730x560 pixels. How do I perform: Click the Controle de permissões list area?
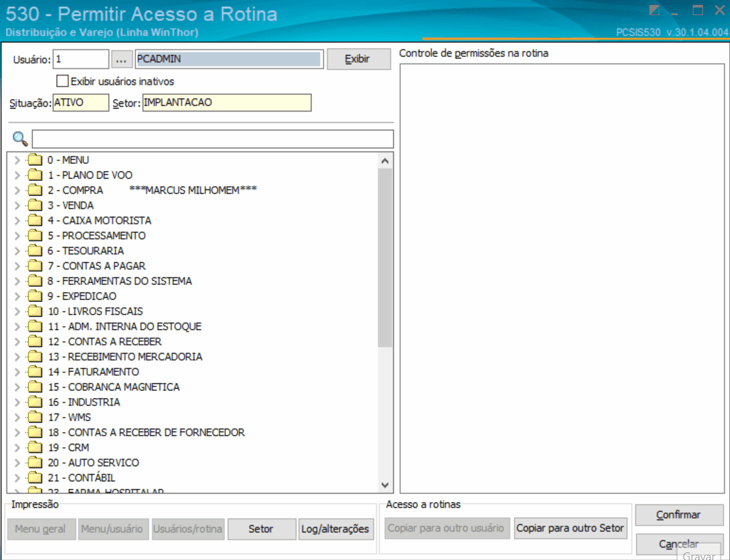[562, 278]
